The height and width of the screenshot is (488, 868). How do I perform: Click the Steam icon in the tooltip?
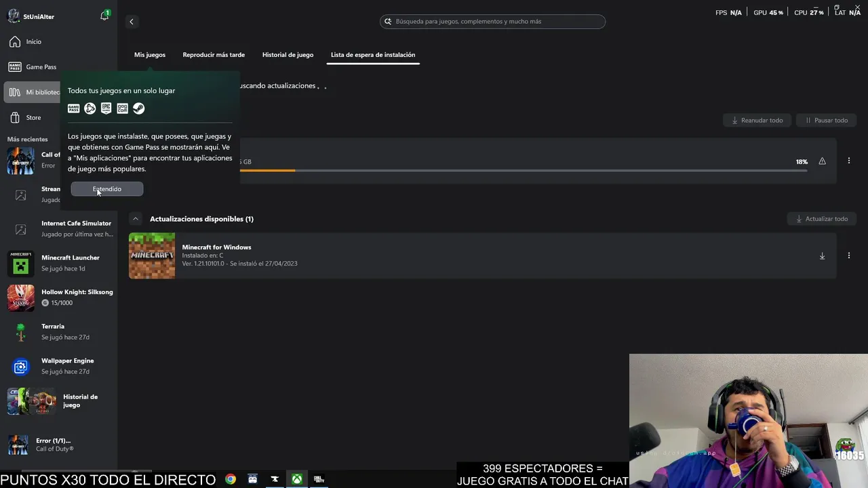(138, 108)
